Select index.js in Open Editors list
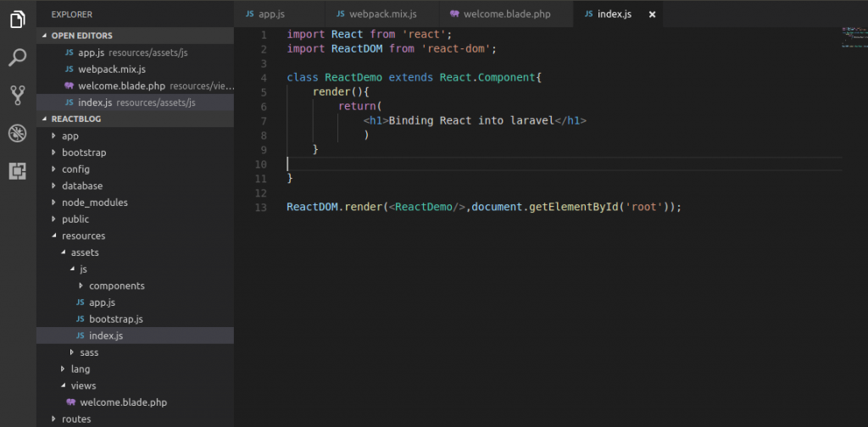Image resolution: width=868 pixels, height=427 pixels. [135, 103]
